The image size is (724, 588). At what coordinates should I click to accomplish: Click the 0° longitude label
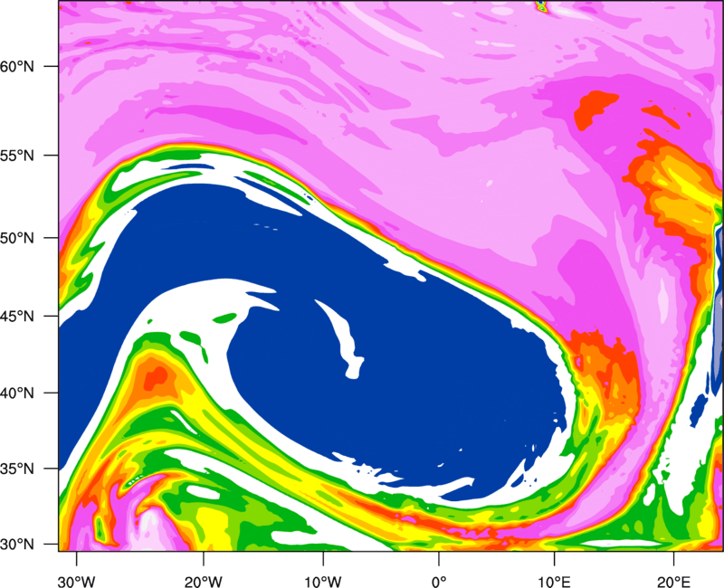(439, 582)
